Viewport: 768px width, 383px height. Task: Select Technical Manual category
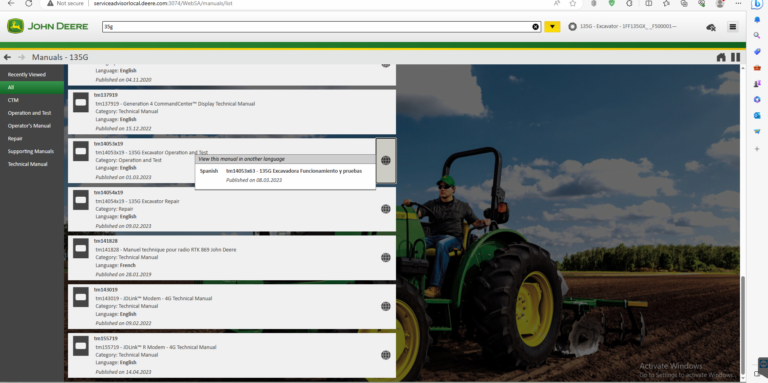[x=32, y=164]
